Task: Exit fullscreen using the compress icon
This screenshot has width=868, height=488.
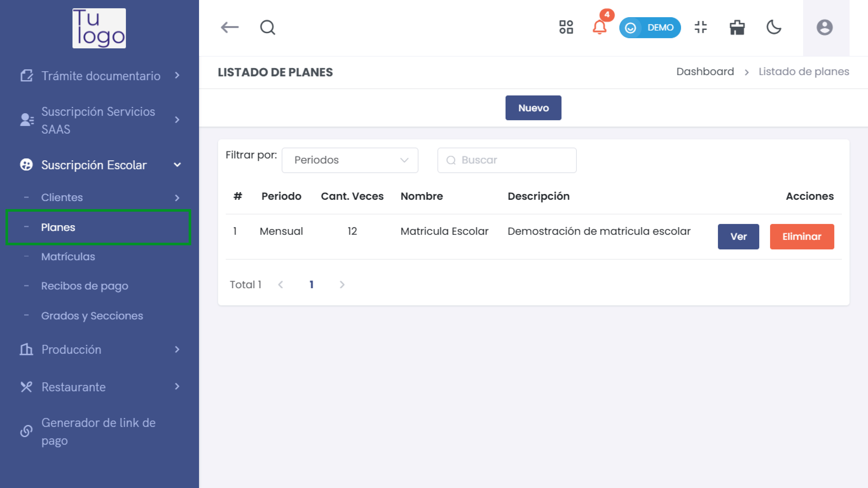Action: (701, 27)
